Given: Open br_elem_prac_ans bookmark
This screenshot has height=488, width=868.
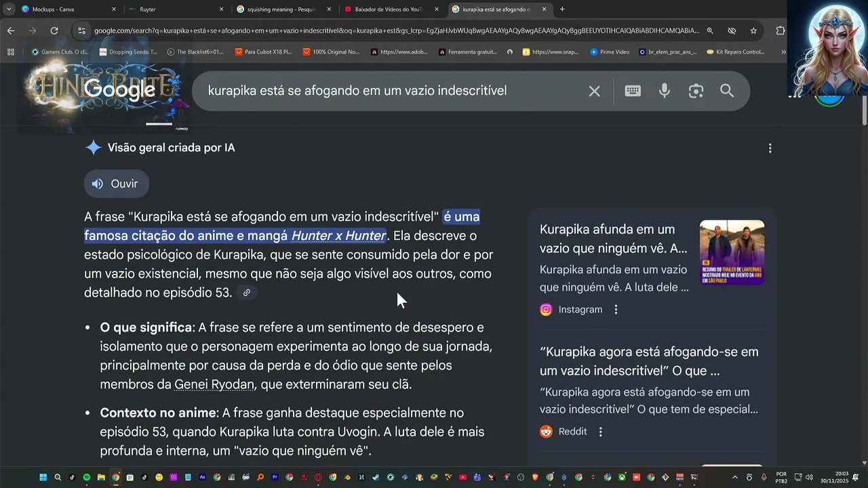Looking at the screenshot, I should tap(667, 52).
